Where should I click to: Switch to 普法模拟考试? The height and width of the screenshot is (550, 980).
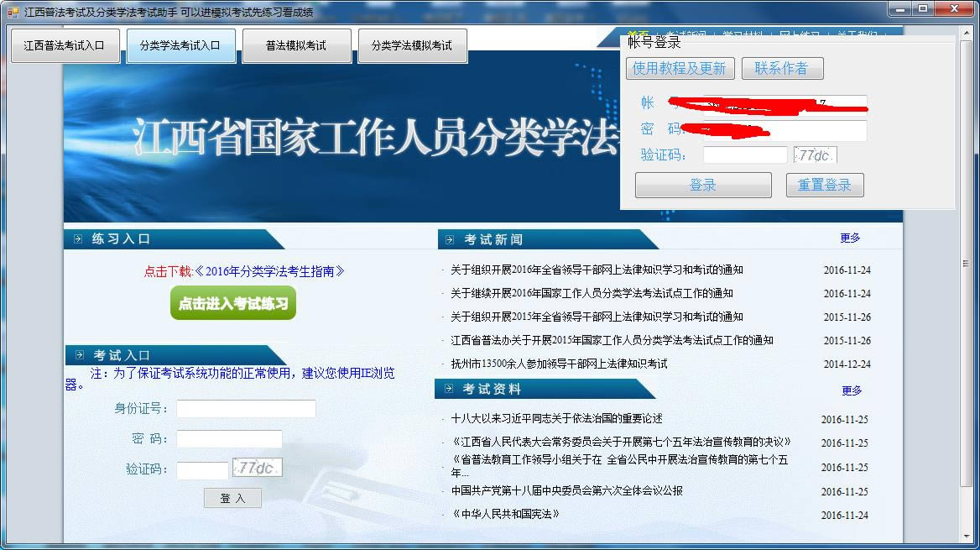(296, 45)
